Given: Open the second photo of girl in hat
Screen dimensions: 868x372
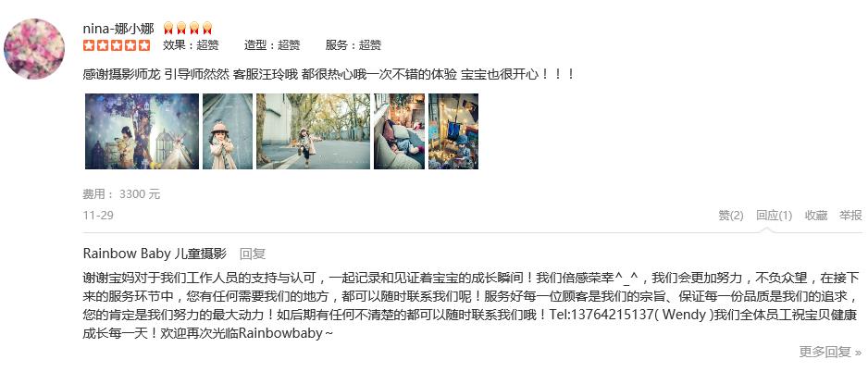Looking at the screenshot, I should pyautogui.click(x=228, y=131).
